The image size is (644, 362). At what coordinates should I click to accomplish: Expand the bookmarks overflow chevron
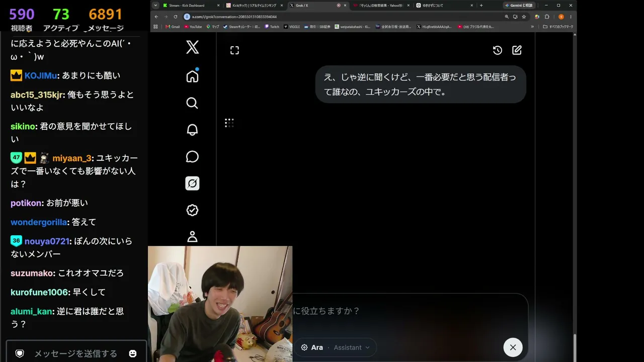pyautogui.click(x=532, y=27)
